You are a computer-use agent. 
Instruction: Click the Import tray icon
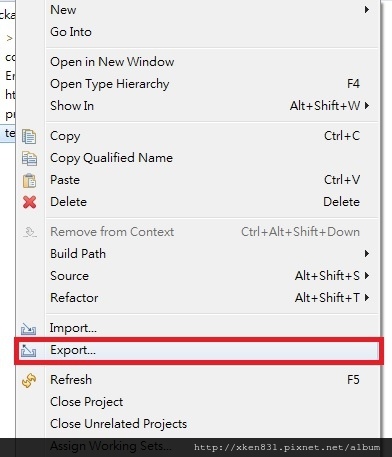coord(28,329)
